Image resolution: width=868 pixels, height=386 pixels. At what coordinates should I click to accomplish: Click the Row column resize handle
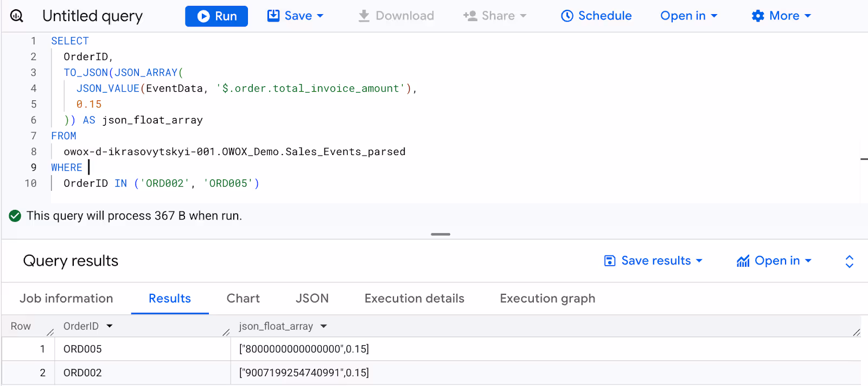[x=50, y=332]
